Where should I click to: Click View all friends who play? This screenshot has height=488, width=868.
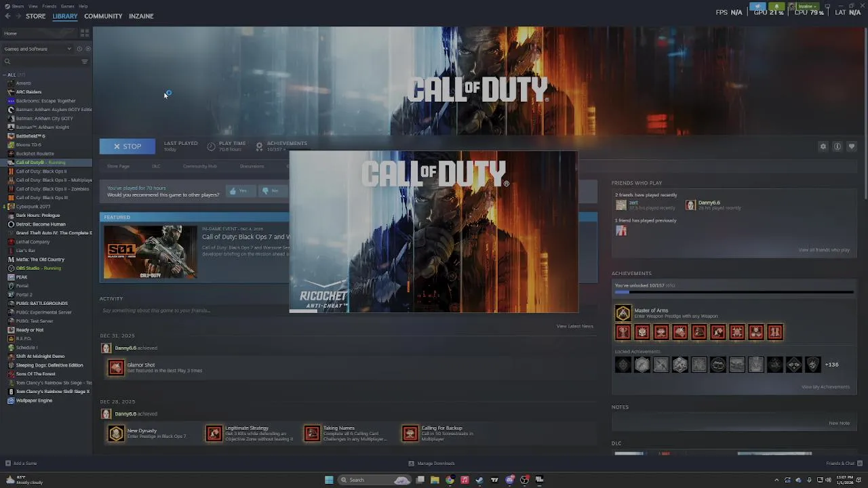click(x=824, y=250)
